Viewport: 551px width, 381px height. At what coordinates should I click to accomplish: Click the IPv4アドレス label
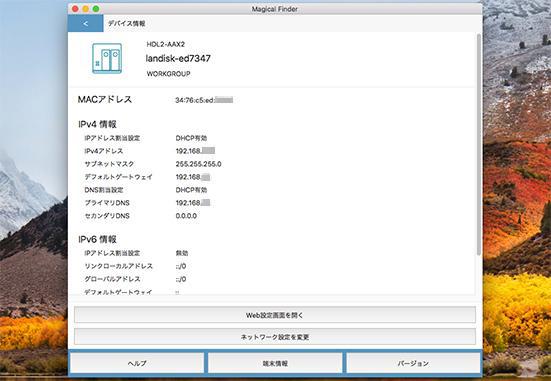coord(104,151)
